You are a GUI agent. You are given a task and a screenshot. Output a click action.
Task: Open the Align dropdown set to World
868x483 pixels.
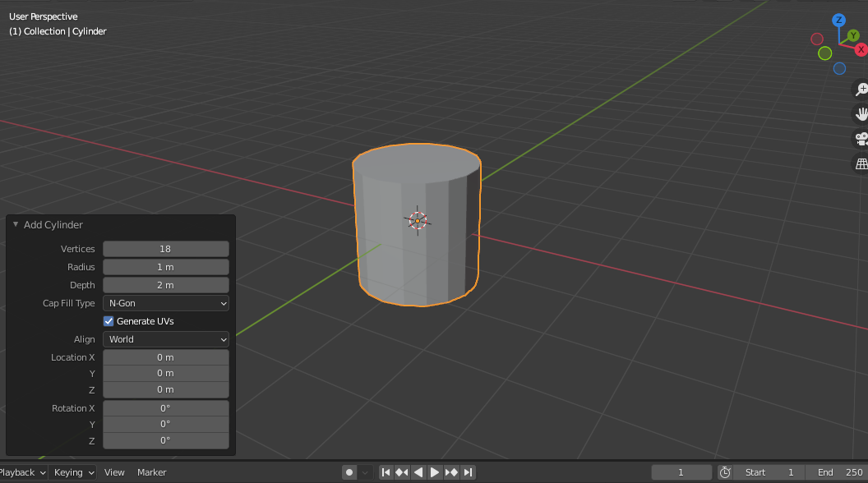(x=166, y=339)
